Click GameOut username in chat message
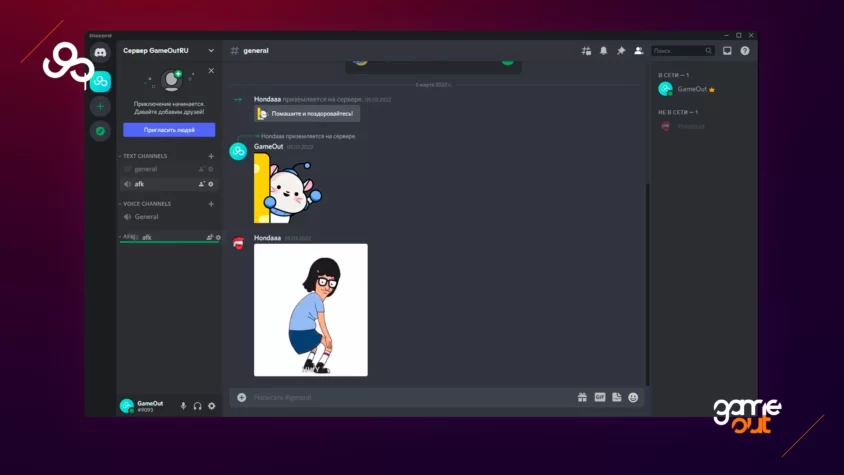844x475 pixels. [269, 146]
